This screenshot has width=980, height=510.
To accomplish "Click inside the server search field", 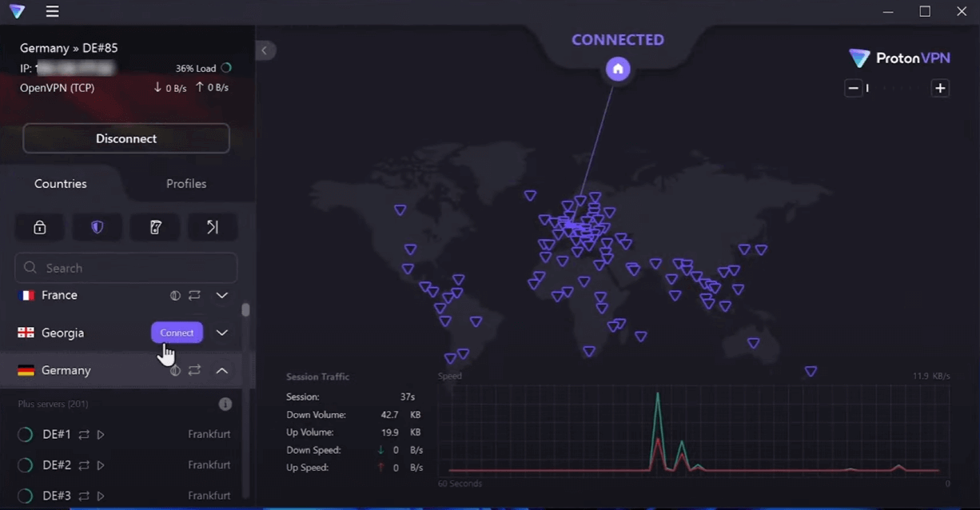I will click(x=125, y=268).
